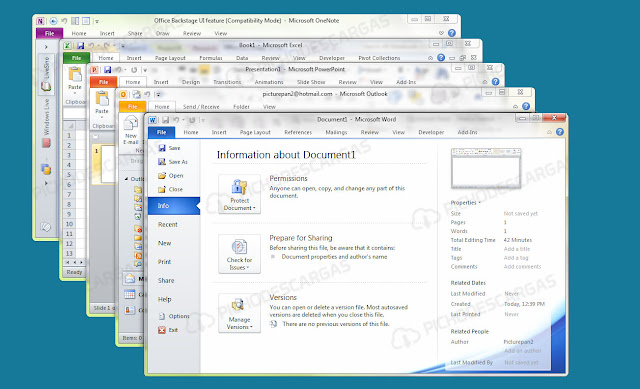The height and width of the screenshot is (389, 640).
Task: Click the Protect Document button
Action: click(240, 194)
